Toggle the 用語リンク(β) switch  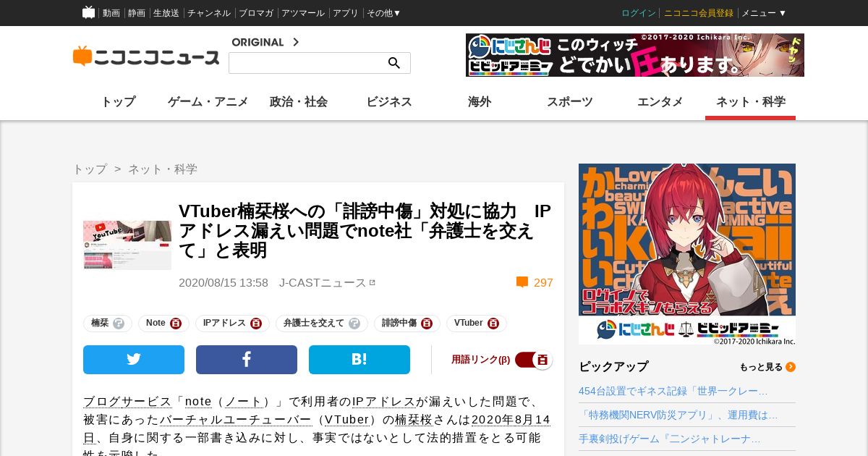click(x=534, y=360)
